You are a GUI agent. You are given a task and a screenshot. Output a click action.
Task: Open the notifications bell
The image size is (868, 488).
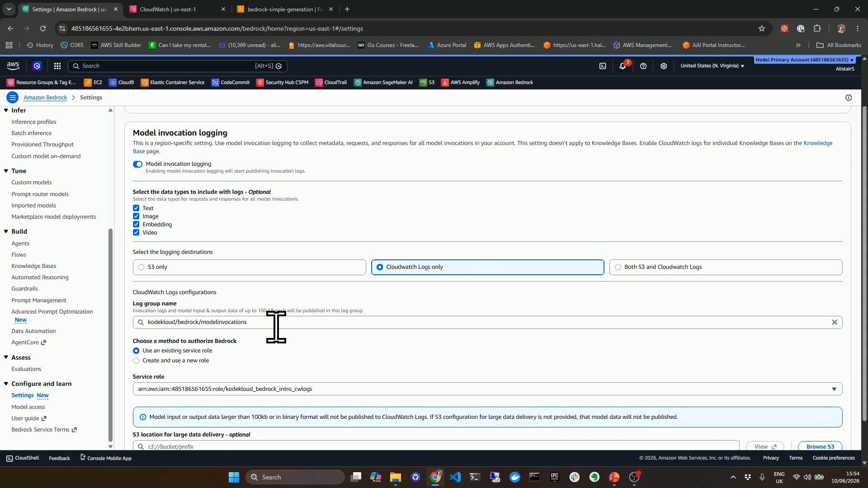click(x=623, y=66)
